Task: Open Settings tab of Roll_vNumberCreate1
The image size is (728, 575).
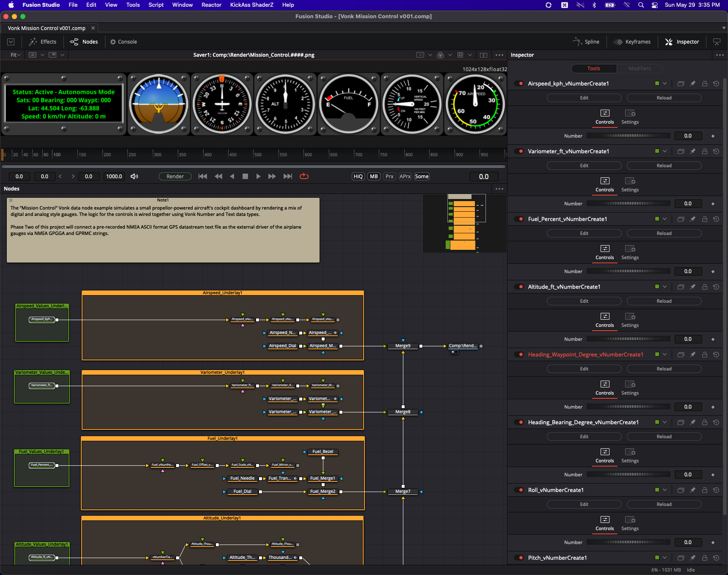Action: point(630,523)
